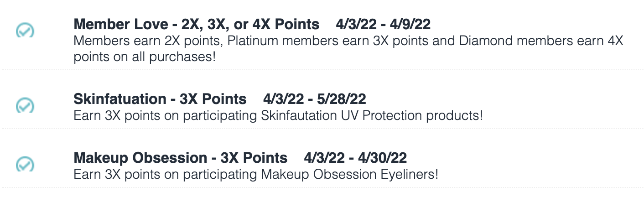This screenshot has height=197, width=644.
Task: Click the dotted divider below Skinfatuation offer
Action: pyautogui.click(x=322, y=129)
